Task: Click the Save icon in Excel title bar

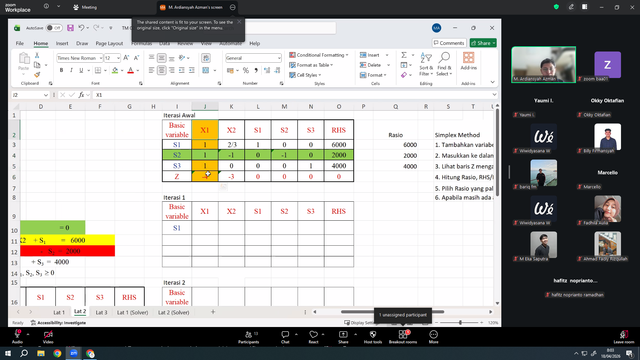Action: pyautogui.click(x=70, y=28)
